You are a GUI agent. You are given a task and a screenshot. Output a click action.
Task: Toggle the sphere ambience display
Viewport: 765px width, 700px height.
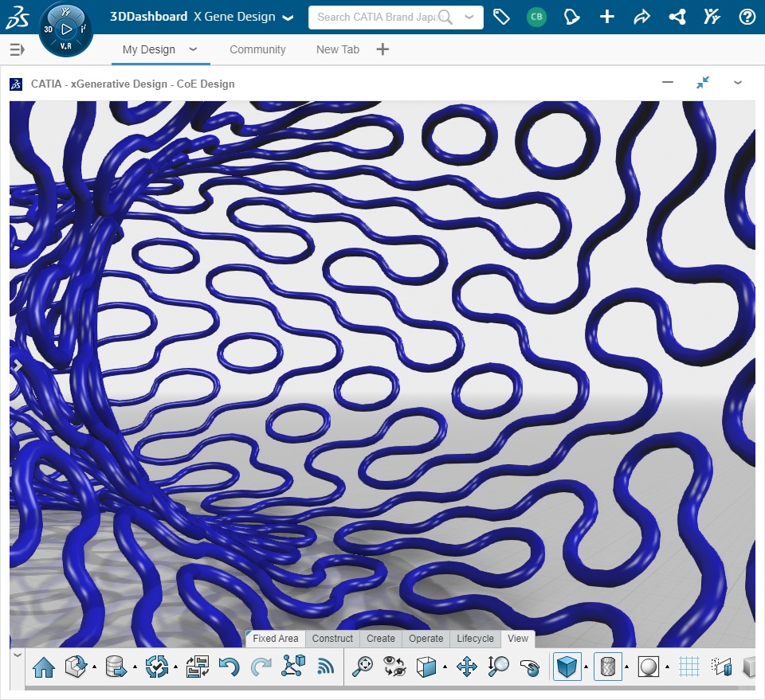tap(649, 667)
